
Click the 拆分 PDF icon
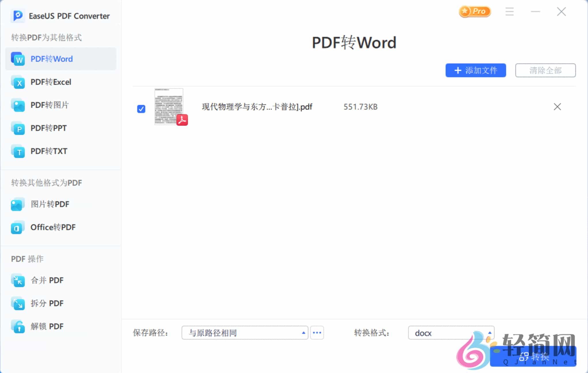coord(18,303)
